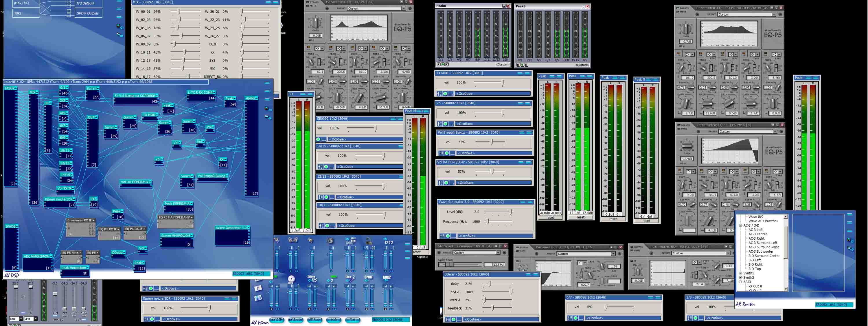Click the kX DSP button in kX Mixer

click(x=277, y=319)
